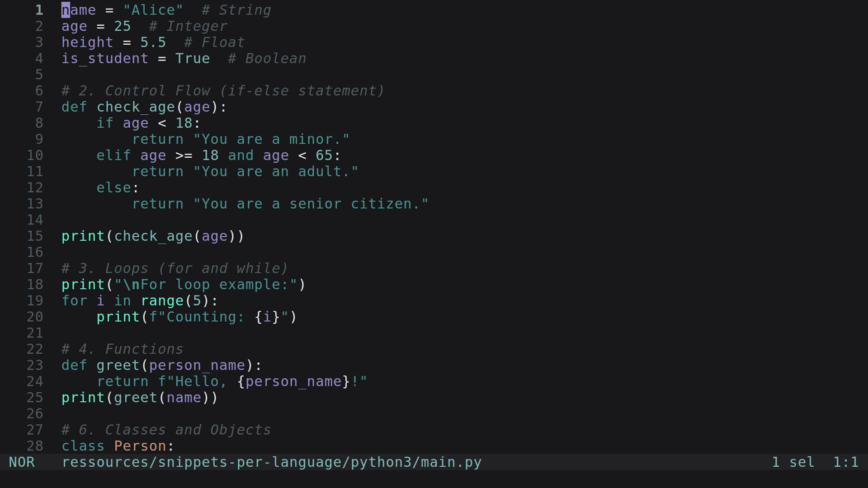This screenshot has height=488, width=868.
Task: Place cursor on the check_age function name
Action: pos(137,107)
